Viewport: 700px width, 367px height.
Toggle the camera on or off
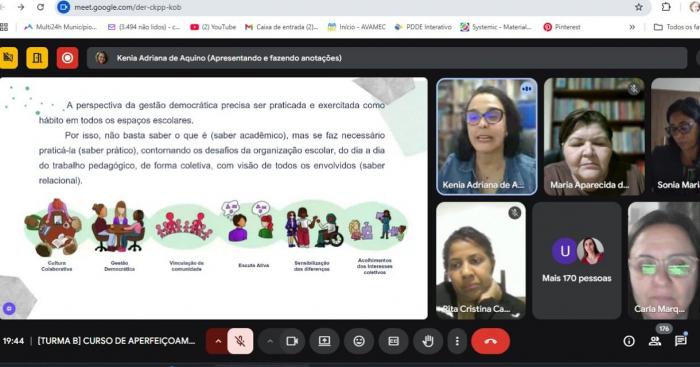[x=292, y=342]
